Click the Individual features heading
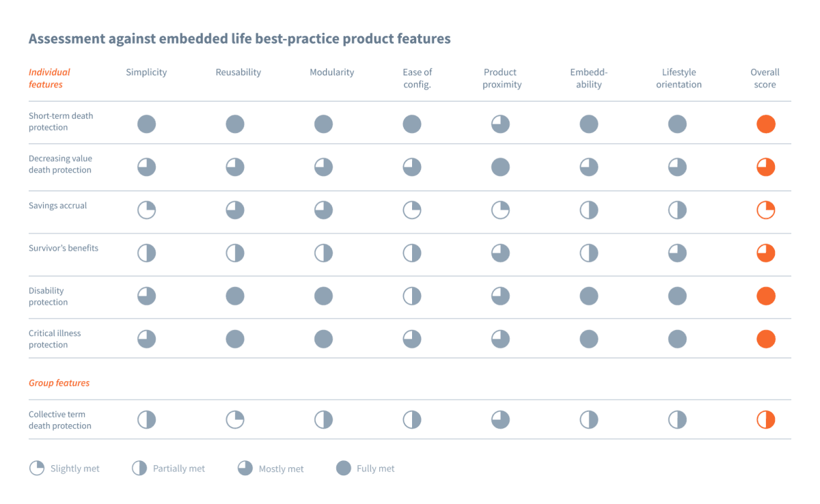This screenshot has height=504, width=820. click(x=49, y=79)
